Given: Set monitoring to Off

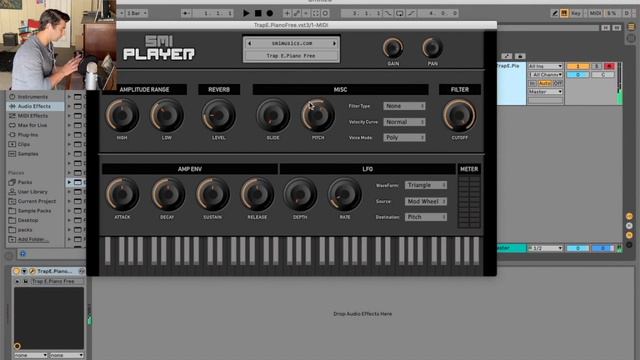Looking at the screenshot, I should [x=558, y=83].
